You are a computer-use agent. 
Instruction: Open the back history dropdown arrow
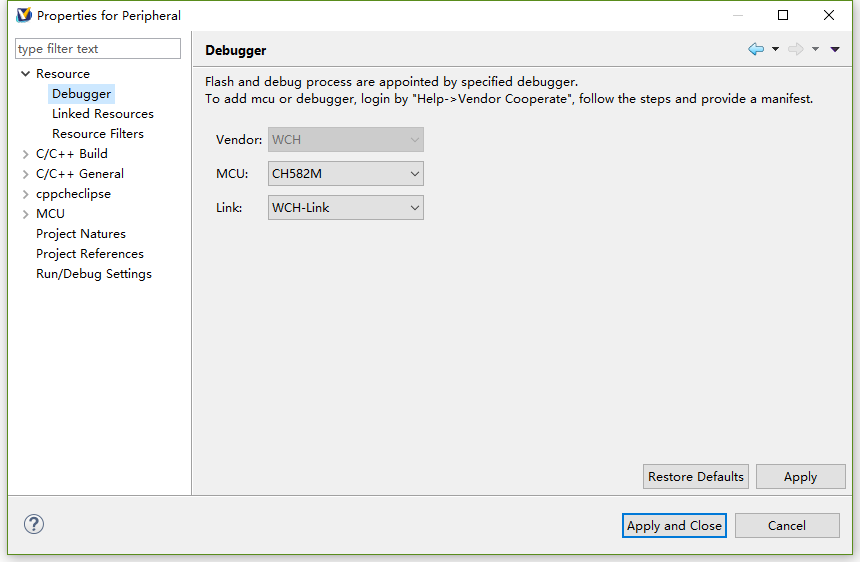[x=775, y=49]
